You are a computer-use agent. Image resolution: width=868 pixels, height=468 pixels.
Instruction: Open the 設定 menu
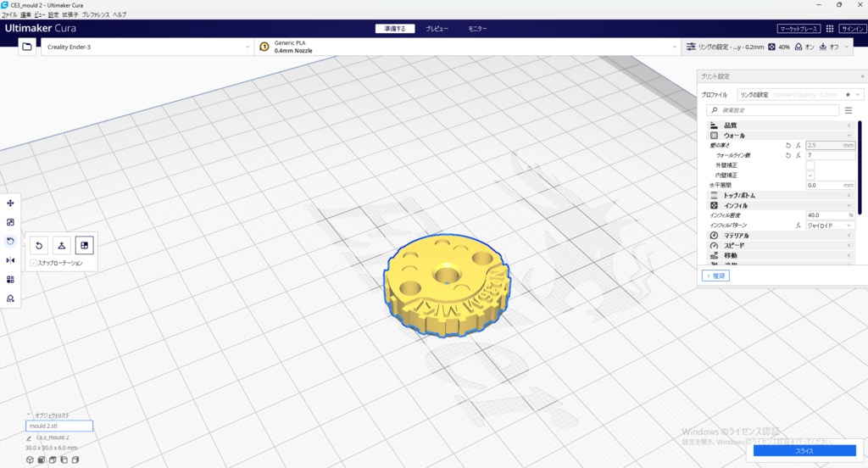tap(53, 15)
